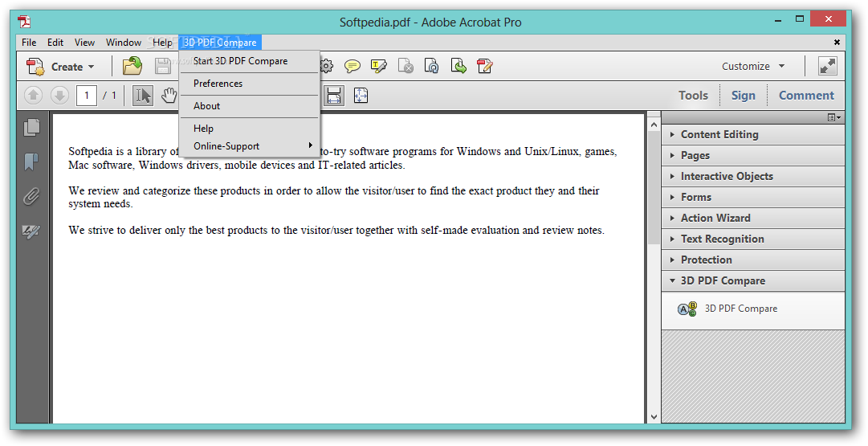The width and height of the screenshot is (868, 446).
Task: Expand the Content Editing section
Action: tap(753, 135)
